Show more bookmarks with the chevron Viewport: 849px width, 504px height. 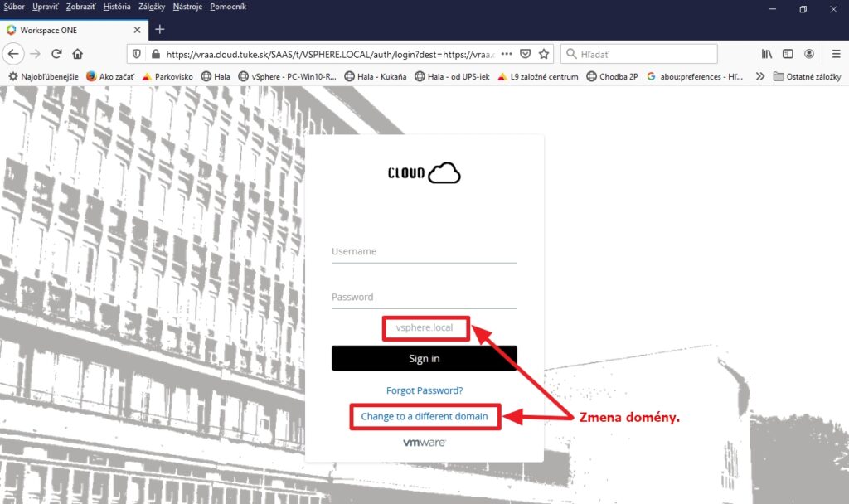pyautogui.click(x=759, y=76)
